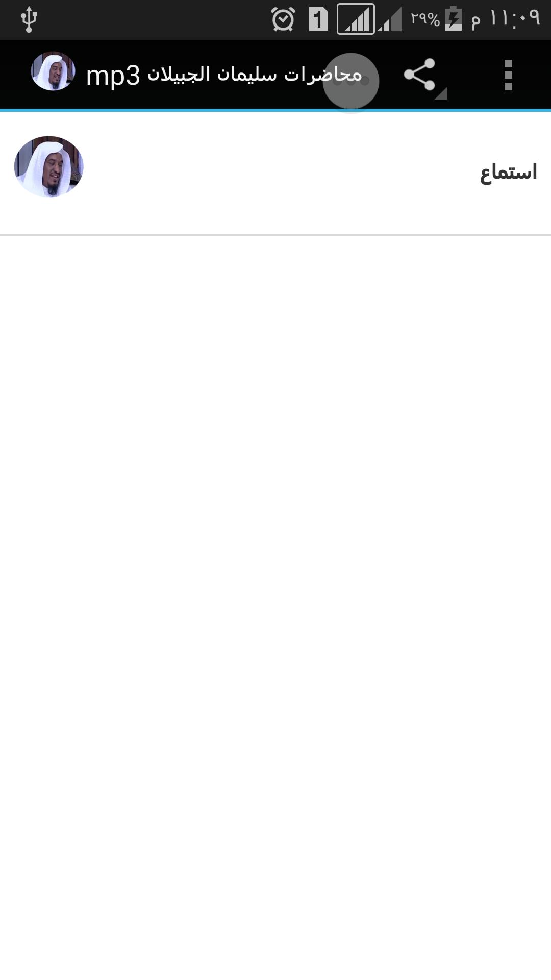This screenshot has width=551, height=980.
Task: Tap the ٢٩% battery percentage text
Action: point(425,19)
